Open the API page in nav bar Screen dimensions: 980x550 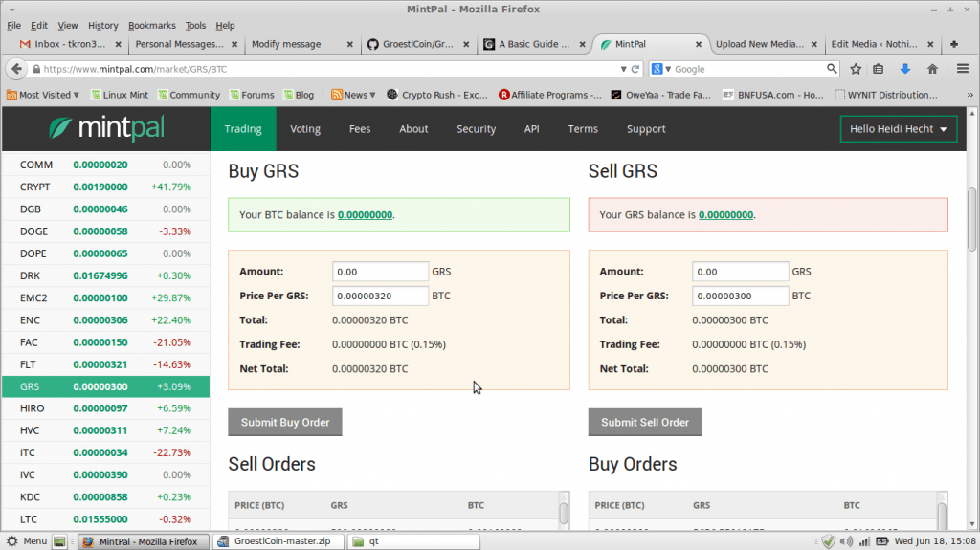[x=532, y=129]
